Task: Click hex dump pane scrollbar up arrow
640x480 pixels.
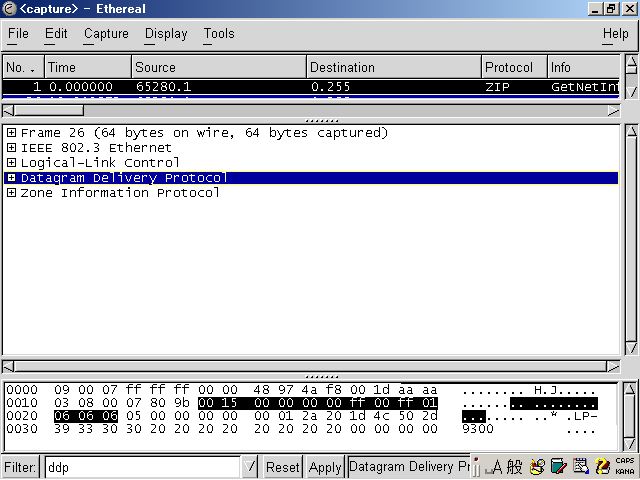Action: [630, 389]
